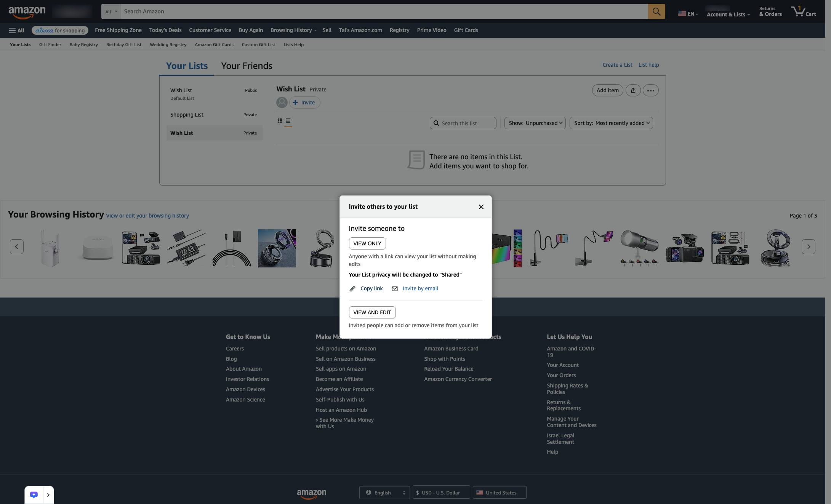Show next browsing history page

(809, 246)
